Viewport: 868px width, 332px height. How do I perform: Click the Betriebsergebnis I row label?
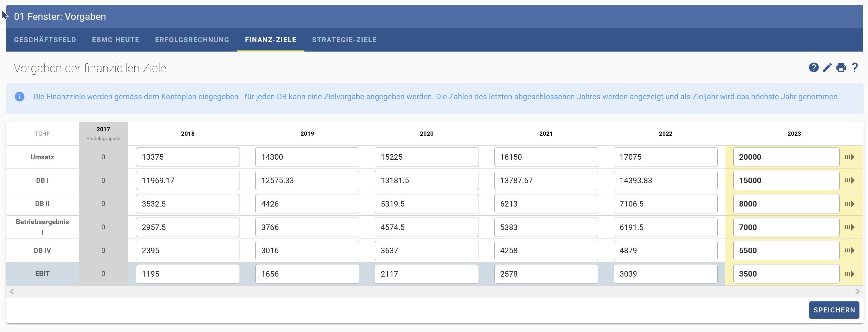pos(43,227)
